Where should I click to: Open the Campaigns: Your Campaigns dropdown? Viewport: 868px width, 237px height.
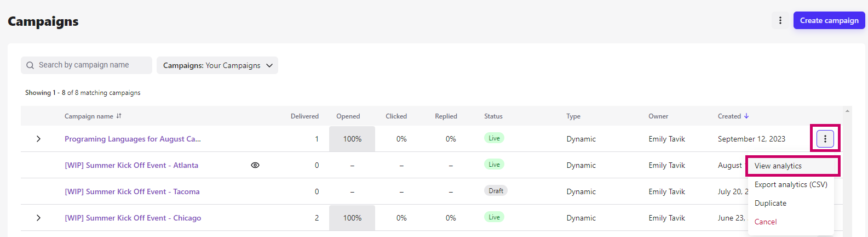(x=217, y=65)
